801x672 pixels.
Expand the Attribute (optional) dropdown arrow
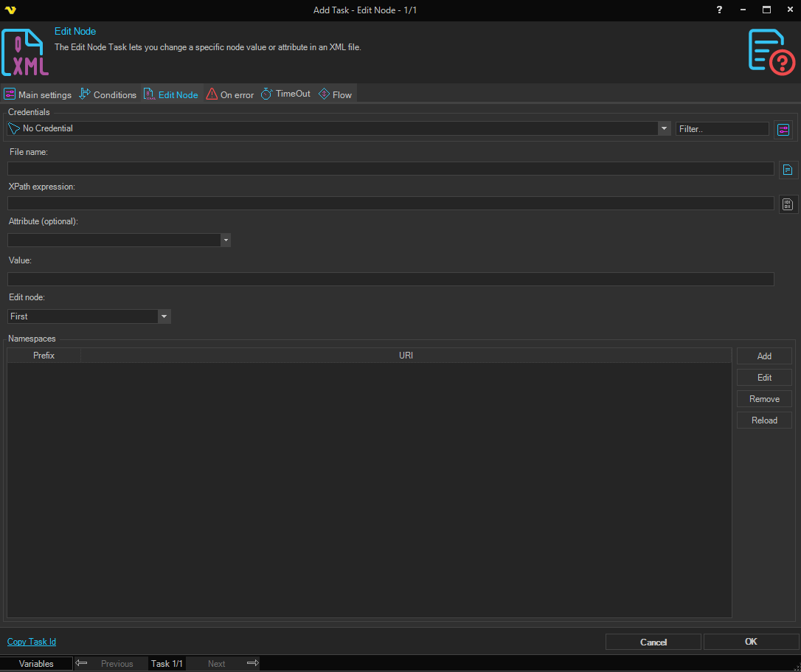[x=225, y=240]
